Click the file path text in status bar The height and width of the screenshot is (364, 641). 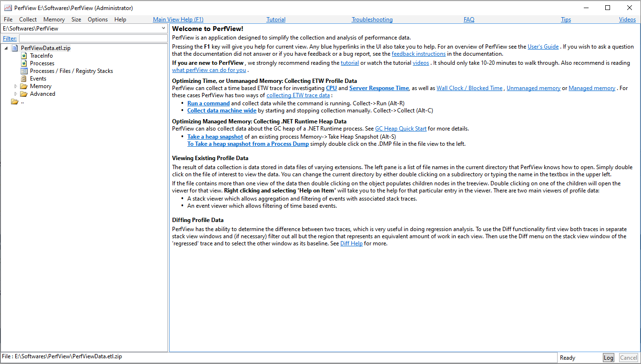coord(62,356)
